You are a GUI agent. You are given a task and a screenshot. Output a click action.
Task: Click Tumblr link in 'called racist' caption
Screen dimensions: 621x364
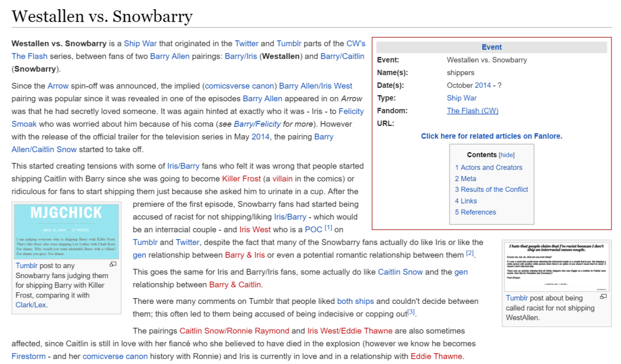(x=517, y=298)
